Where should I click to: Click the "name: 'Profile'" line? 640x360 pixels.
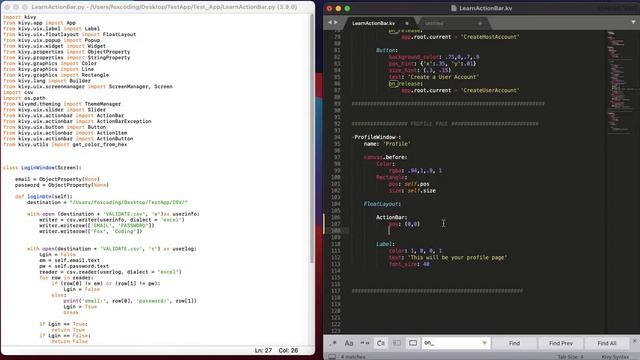(387, 144)
